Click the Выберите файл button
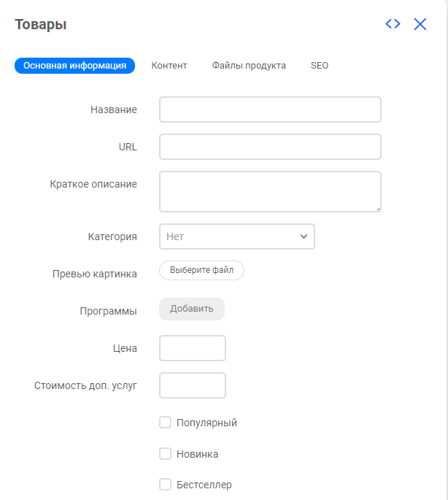The width and height of the screenshot is (448, 500). (201, 270)
